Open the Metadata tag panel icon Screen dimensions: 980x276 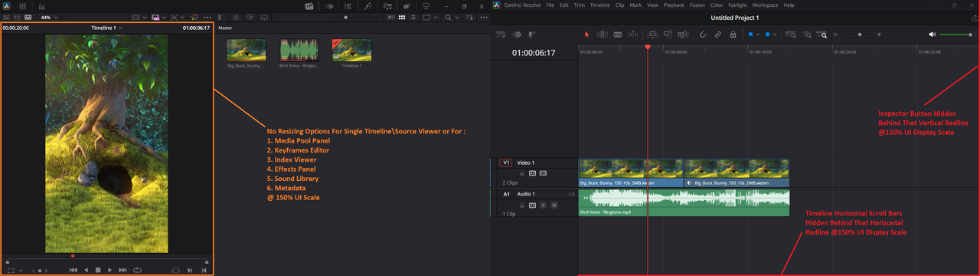point(407,6)
